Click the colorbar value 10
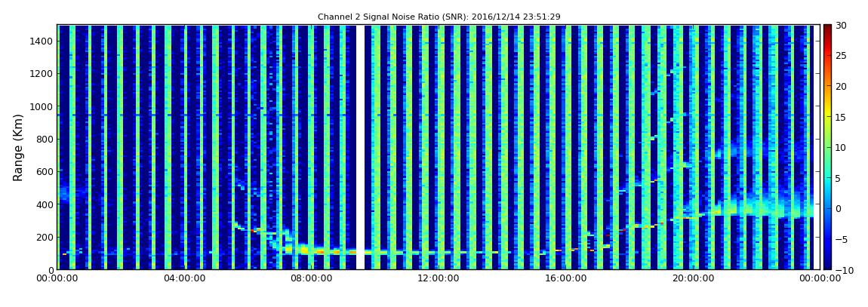This screenshot has height=307, width=868. 841,147
